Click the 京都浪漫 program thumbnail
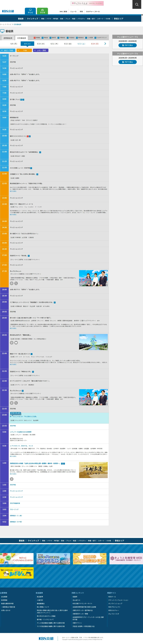143x644 pixels. pyautogui.click(x=93, y=470)
